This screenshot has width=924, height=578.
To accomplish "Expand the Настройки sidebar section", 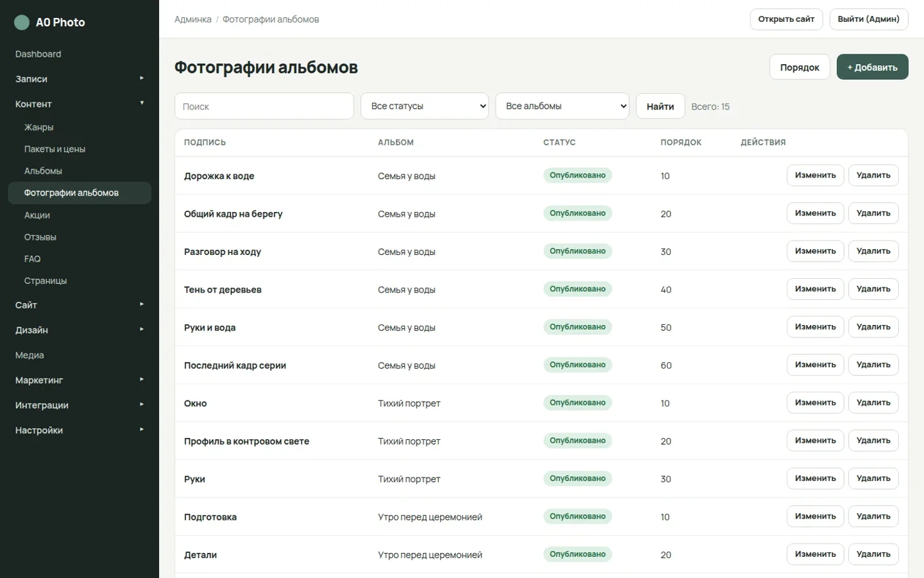I will pyautogui.click(x=79, y=430).
